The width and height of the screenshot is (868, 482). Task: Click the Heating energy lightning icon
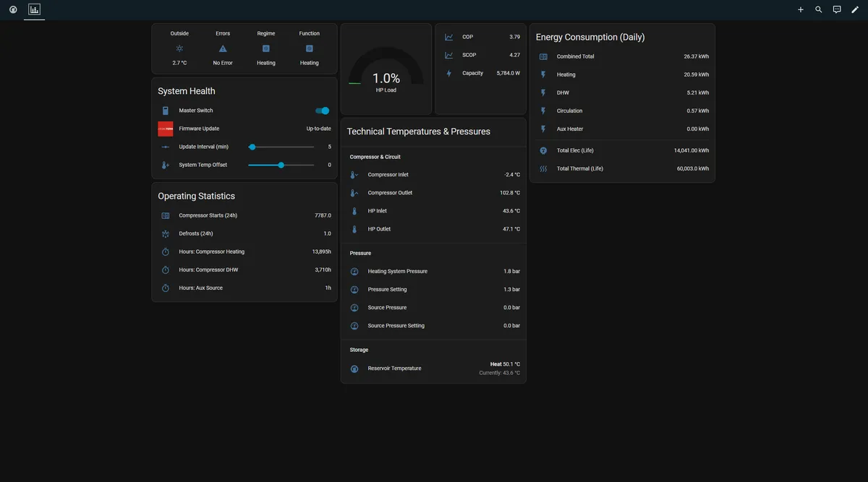click(x=543, y=74)
